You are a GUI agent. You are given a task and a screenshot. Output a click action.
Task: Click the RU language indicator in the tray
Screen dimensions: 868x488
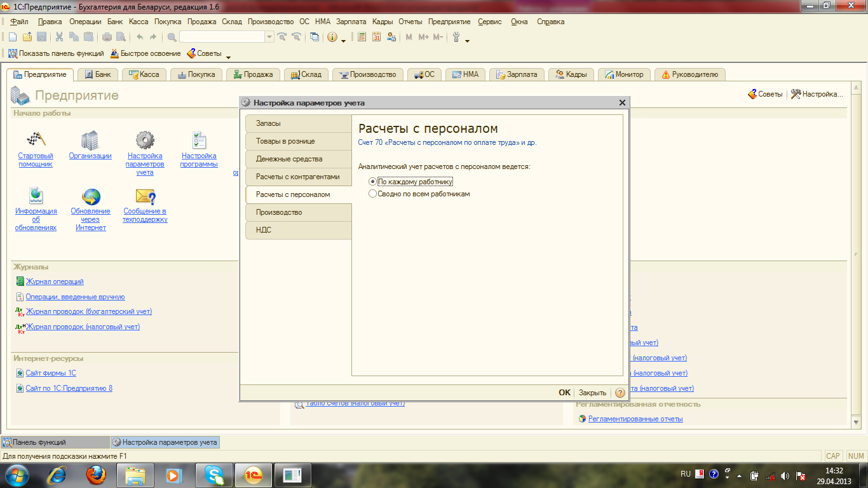[x=685, y=474]
